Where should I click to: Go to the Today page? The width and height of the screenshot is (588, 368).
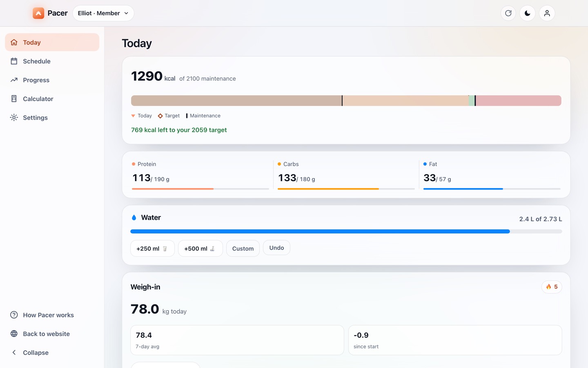(x=52, y=43)
